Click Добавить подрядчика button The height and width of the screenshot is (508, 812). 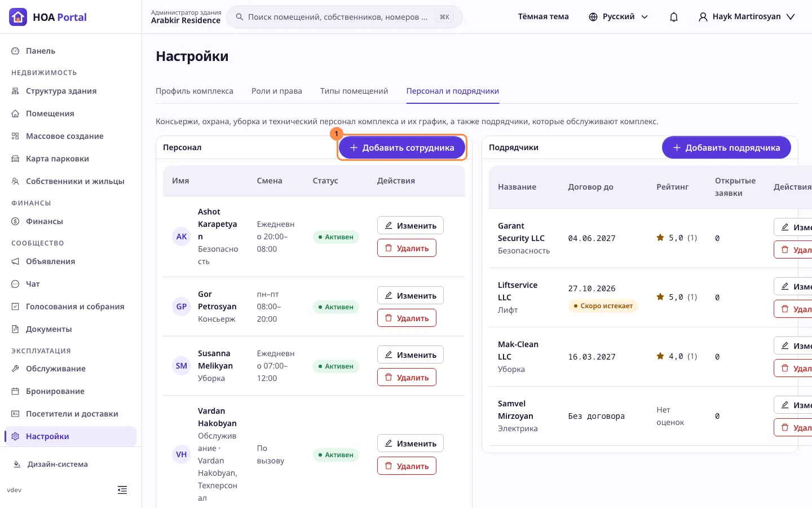tap(726, 148)
